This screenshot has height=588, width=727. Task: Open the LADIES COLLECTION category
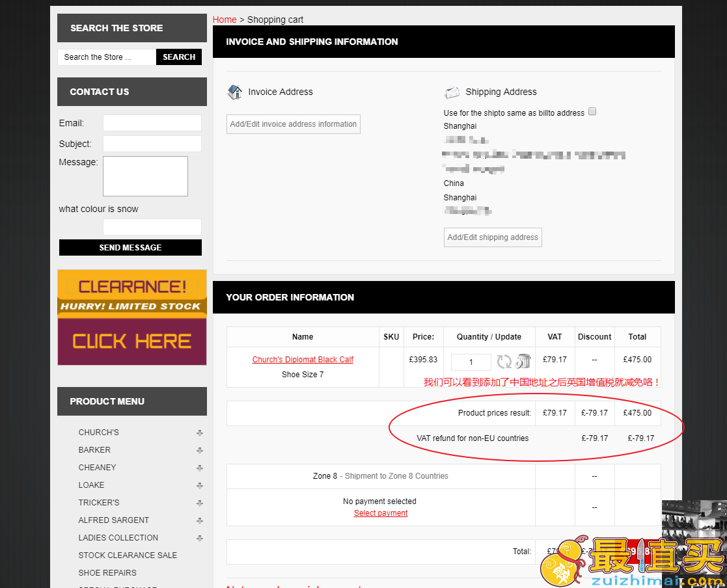tap(118, 538)
